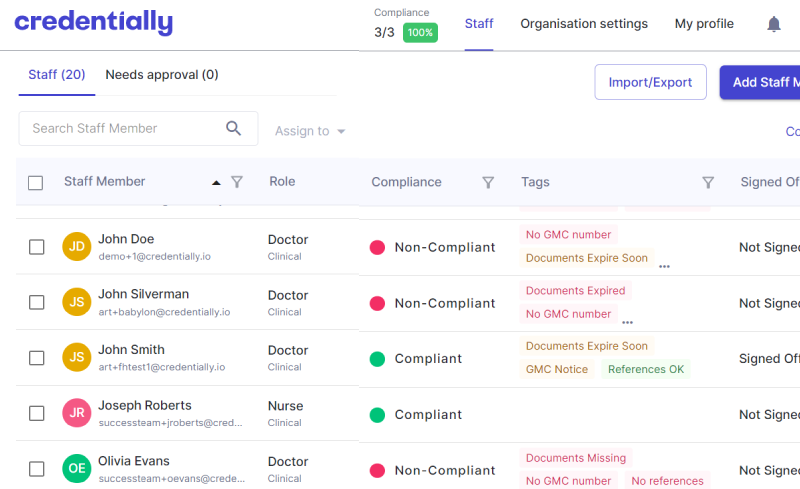Click the Import/Export button
The height and width of the screenshot is (489, 800).
point(650,82)
